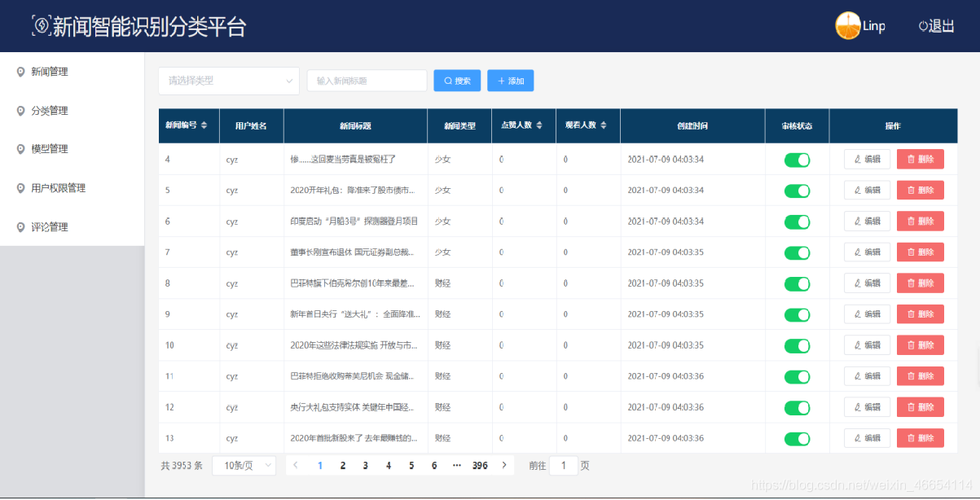Click 编辑 edit button for news 4

coord(867,160)
